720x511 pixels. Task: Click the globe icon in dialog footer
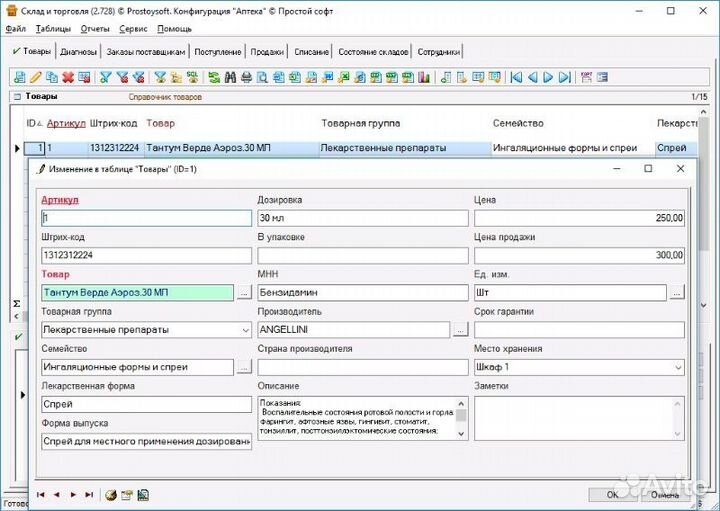coord(110,494)
